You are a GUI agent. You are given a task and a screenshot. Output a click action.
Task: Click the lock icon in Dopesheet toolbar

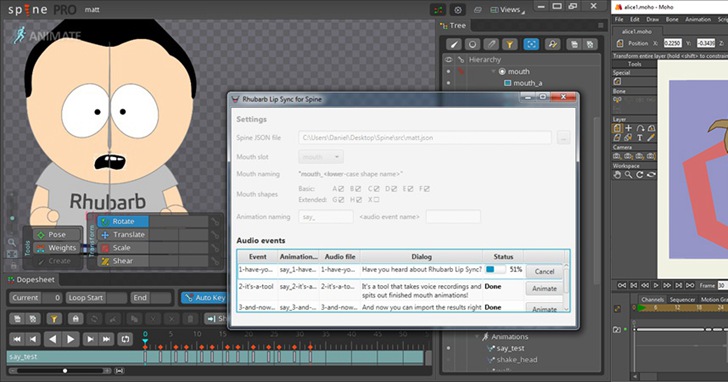click(76, 318)
